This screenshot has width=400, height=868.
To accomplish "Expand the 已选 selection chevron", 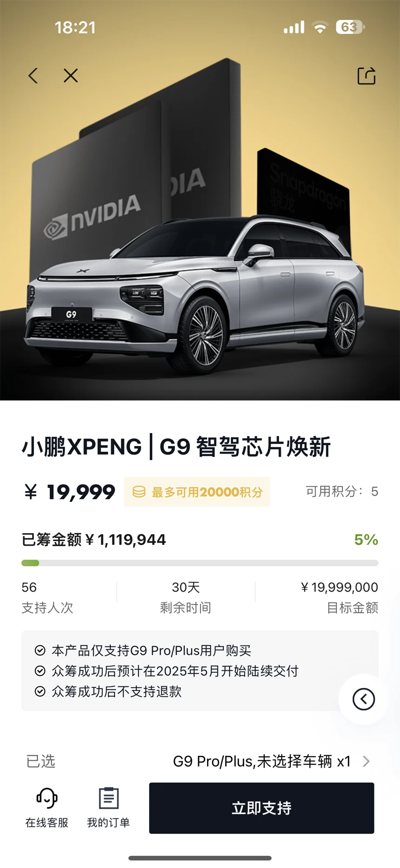I will tap(367, 761).
